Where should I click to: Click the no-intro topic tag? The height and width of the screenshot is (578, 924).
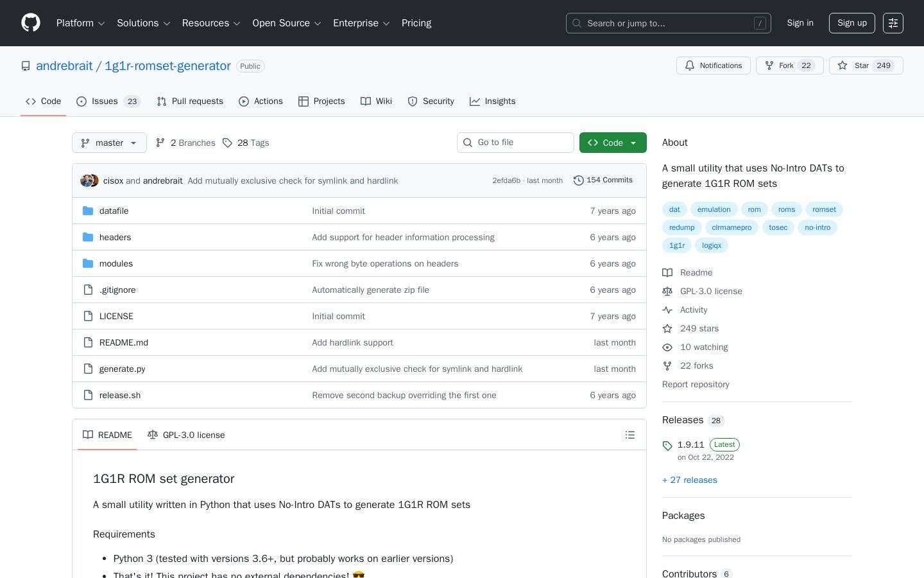pyautogui.click(x=817, y=227)
